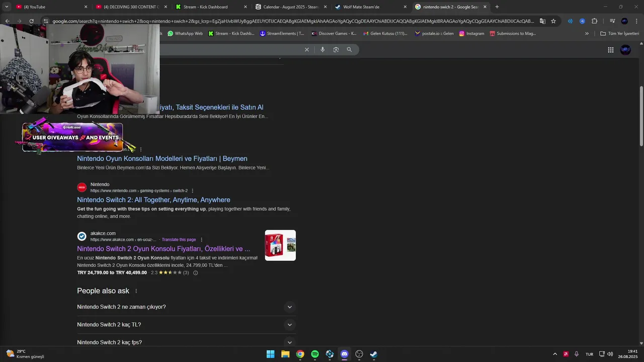Open the Chrome profile avatar in toolbar
The image size is (644, 362).
(x=624, y=21)
